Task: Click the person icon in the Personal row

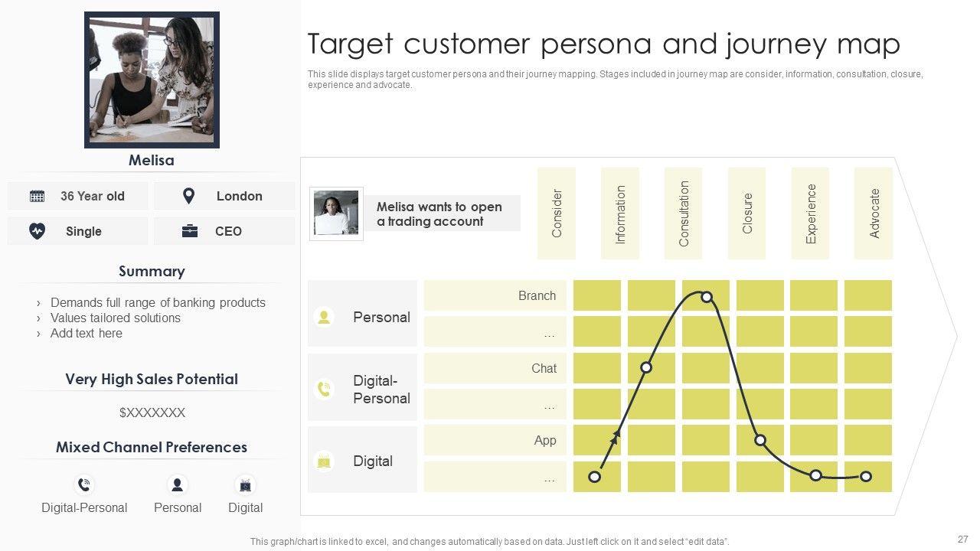Action: 324,317
